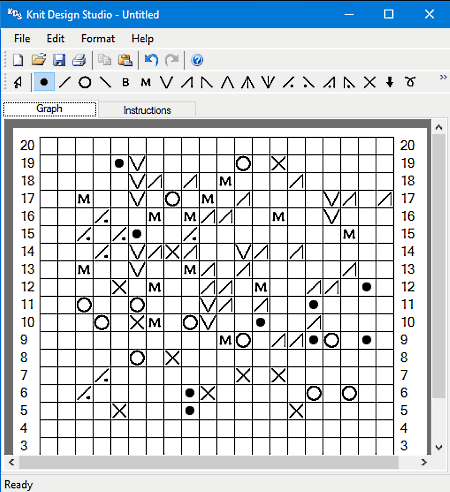Open the File menu
The width and height of the screenshot is (450, 492).
pyautogui.click(x=22, y=39)
